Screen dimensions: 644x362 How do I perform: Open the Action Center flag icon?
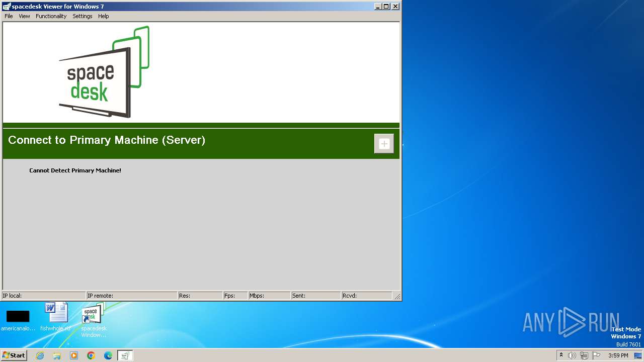click(596, 355)
